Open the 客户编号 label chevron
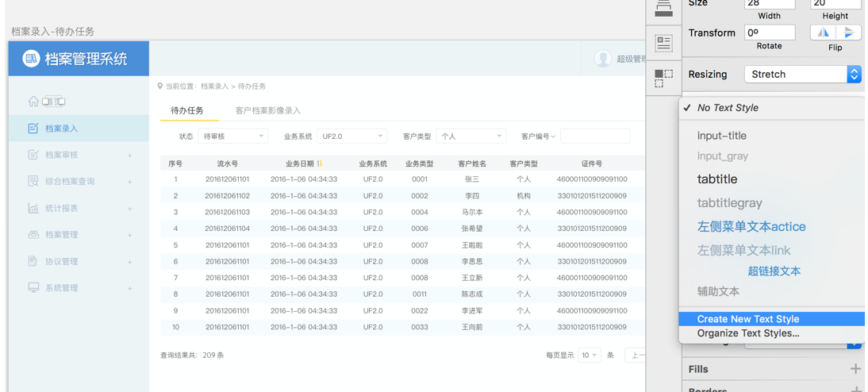Screen dimensions: 868x392 click(552, 136)
